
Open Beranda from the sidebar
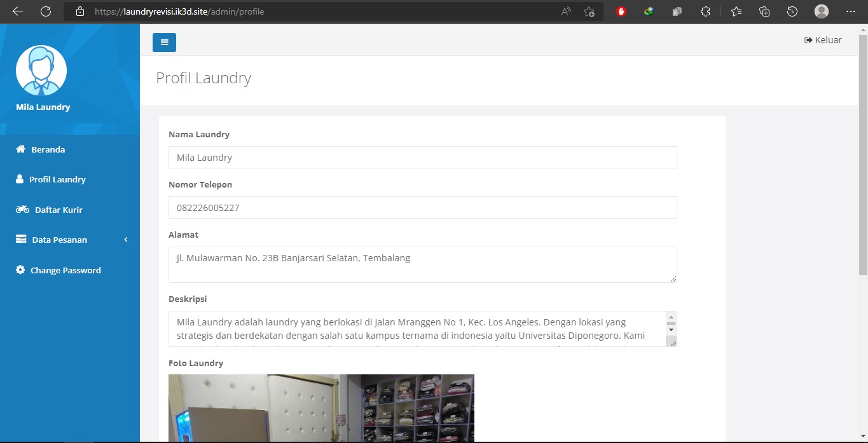(x=48, y=149)
